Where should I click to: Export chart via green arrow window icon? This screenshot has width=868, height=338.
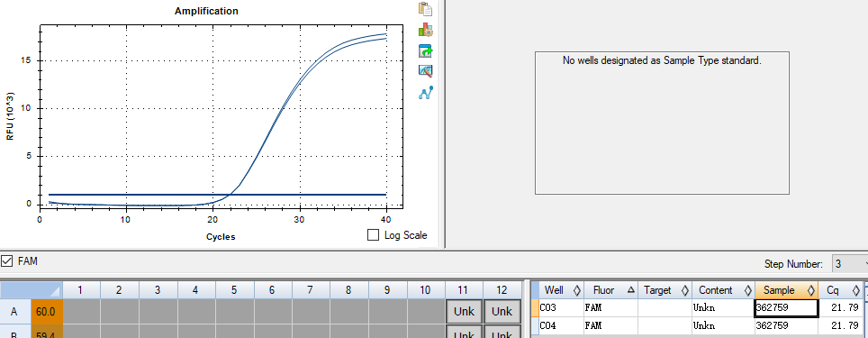[x=425, y=51]
